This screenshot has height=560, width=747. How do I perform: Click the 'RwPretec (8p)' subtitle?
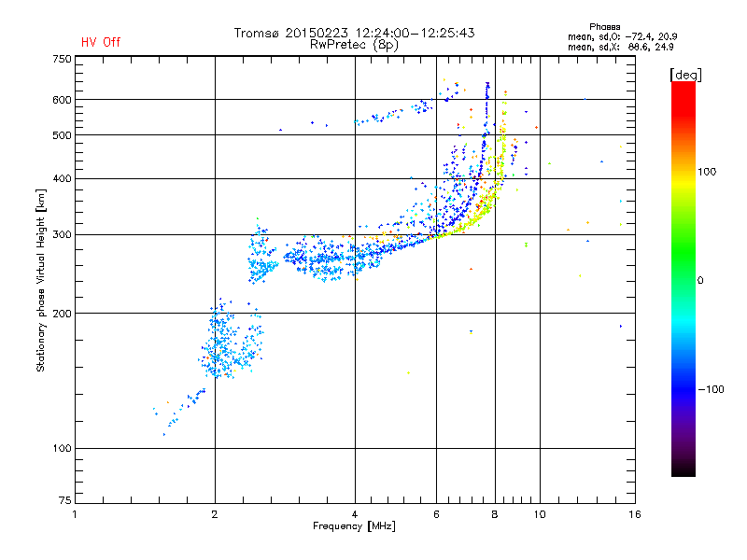point(354,45)
